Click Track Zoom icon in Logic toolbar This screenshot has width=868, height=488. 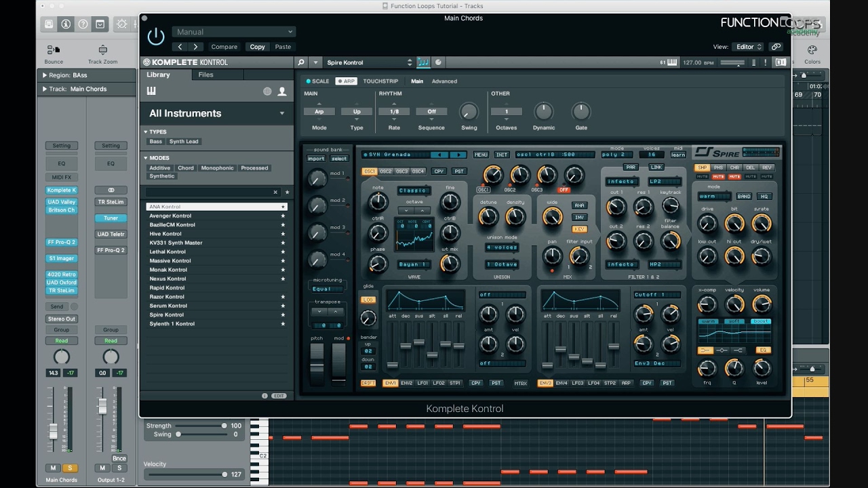pos(102,50)
